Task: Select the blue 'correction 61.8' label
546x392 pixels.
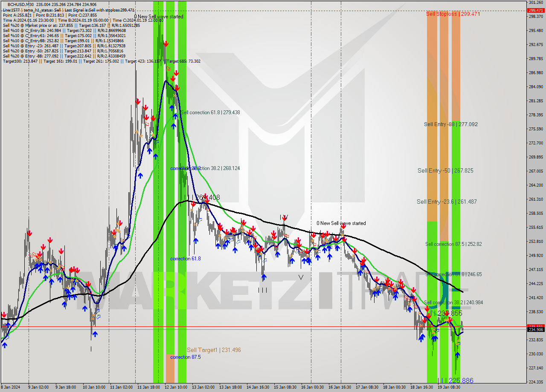Action: click(x=186, y=259)
